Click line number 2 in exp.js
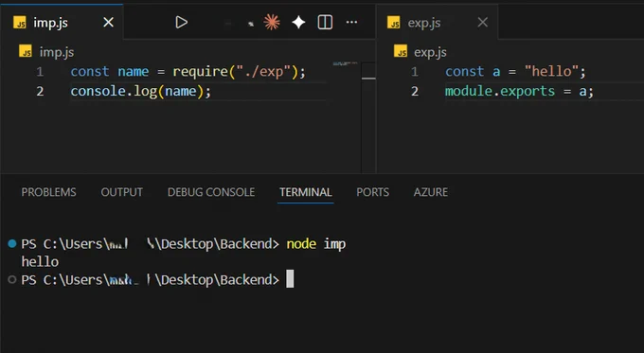This screenshot has height=353, width=644. click(x=415, y=91)
